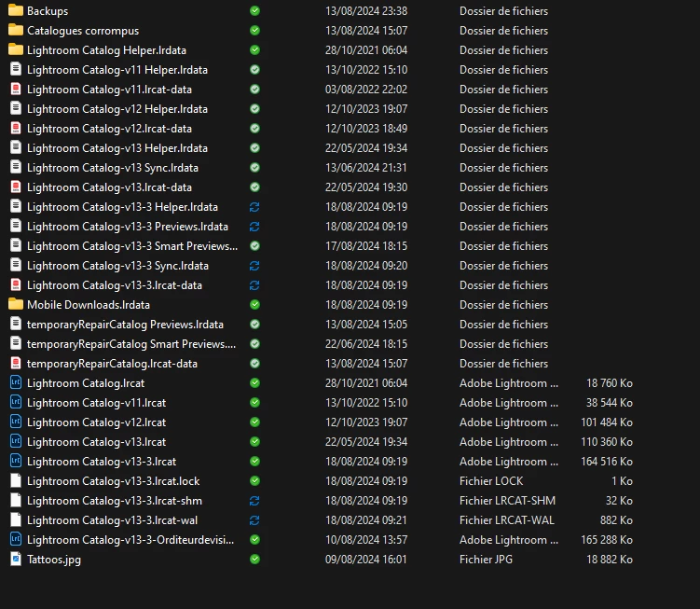Open the Backups folder icon
The width and height of the screenshot is (700, 609).
tap(16, 10)
